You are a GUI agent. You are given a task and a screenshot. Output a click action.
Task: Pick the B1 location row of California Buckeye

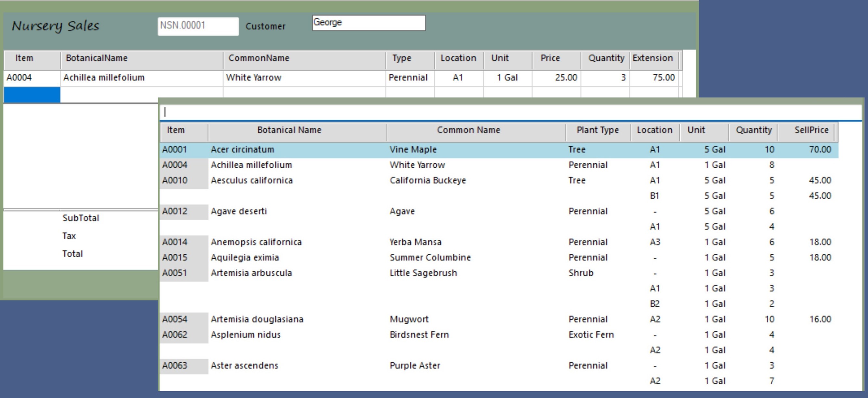pos(654,196)
